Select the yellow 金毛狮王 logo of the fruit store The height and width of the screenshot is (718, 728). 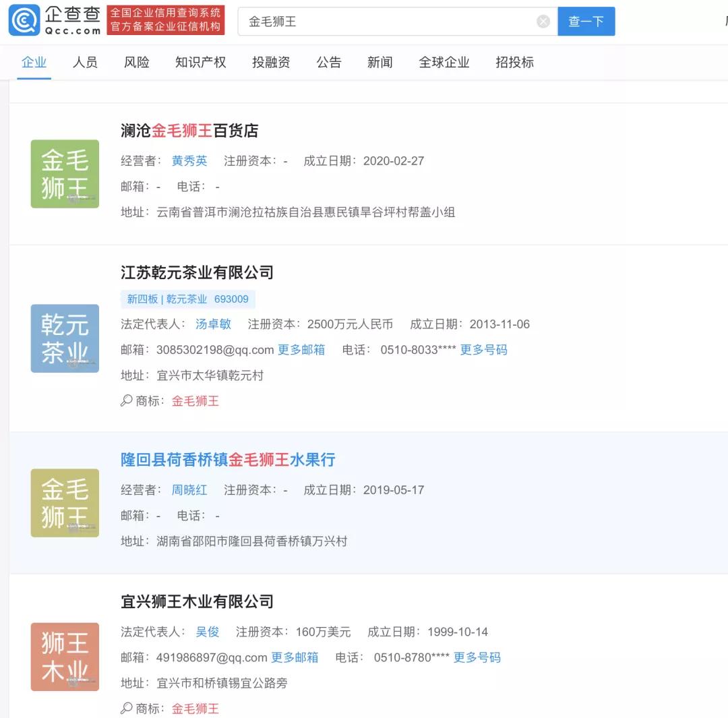point(65,502)
